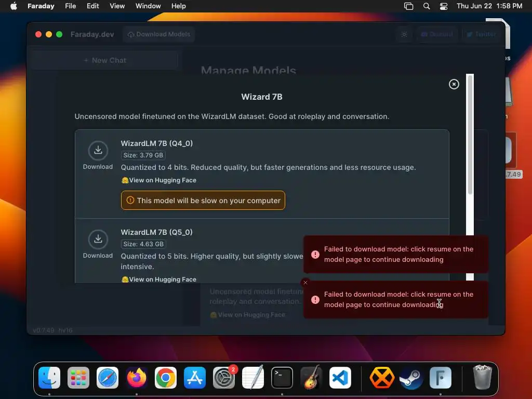Click the WizardLM 7B (Q5_0) title
The image size is (532, 399).
157,232
